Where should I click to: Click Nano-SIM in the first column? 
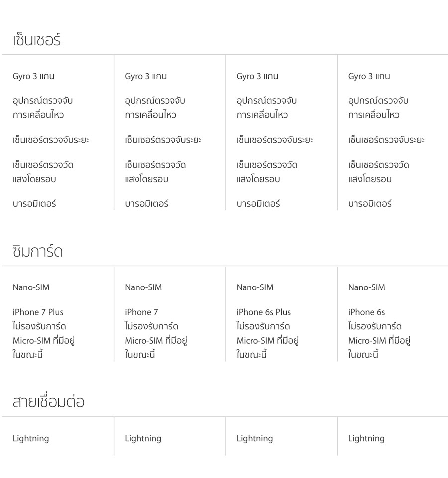[31, 287]
